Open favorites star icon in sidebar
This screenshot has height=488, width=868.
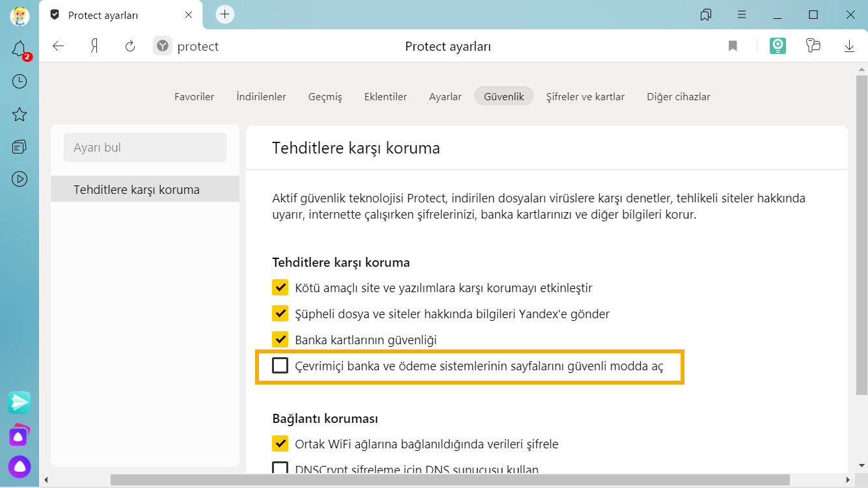pos(20,115)
